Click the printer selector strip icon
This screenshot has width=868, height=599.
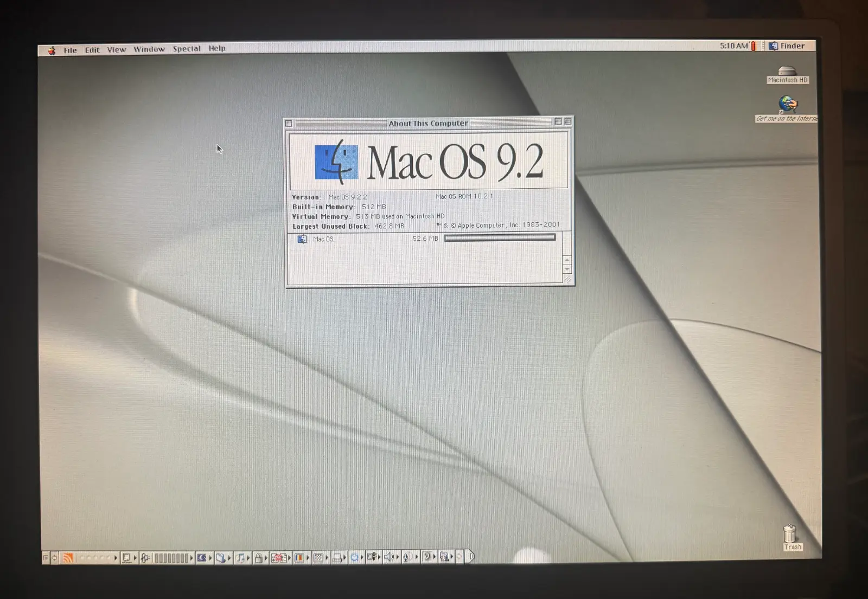pos(337,557)
